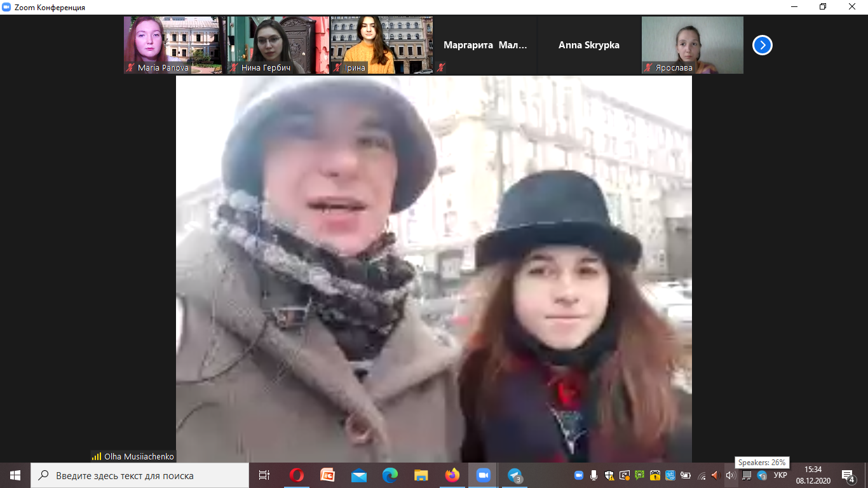Click the active Zoom taskbar button
Viewport: 868px width, 488px height.
(x=484, y=475)
